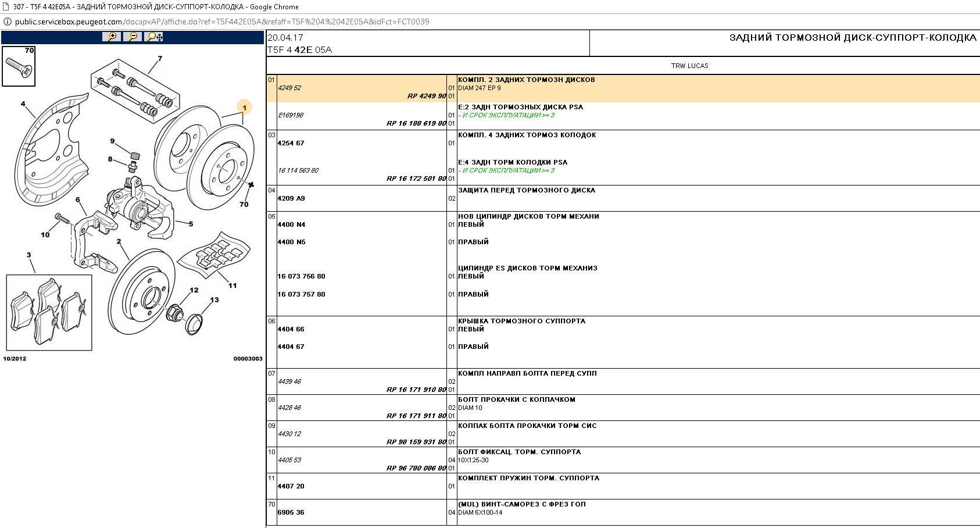This screenshot has width=980, height=528.
Task: Select callout 6 caliper bracket label
Action: [x=78, y=200]
